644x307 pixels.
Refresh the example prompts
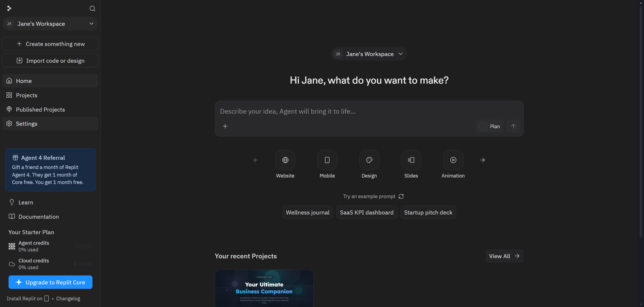point(401,196)
